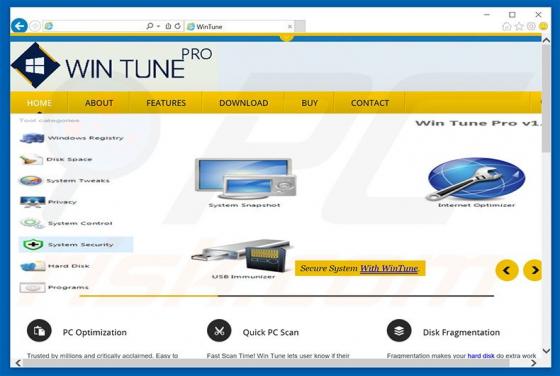
Task: Click the System Snapshot caption
Action: click(x=245, y=205)
